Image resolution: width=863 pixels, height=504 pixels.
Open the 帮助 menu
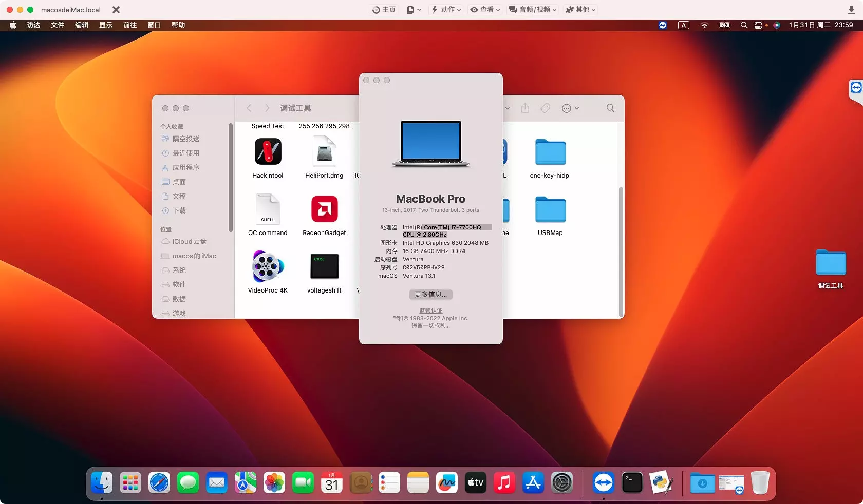(x=178, y=25)
